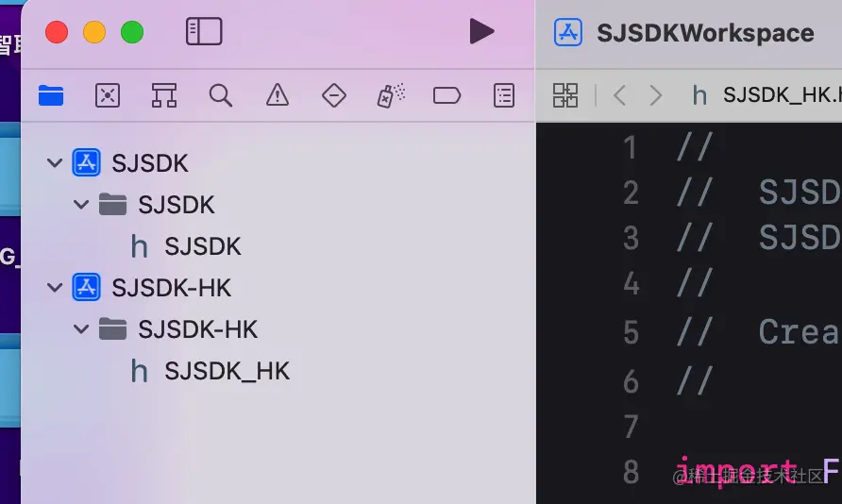Screen dimensions: 842x504
Task: Select the SJSDK_HK header file
Action: (x=210, y=371)
